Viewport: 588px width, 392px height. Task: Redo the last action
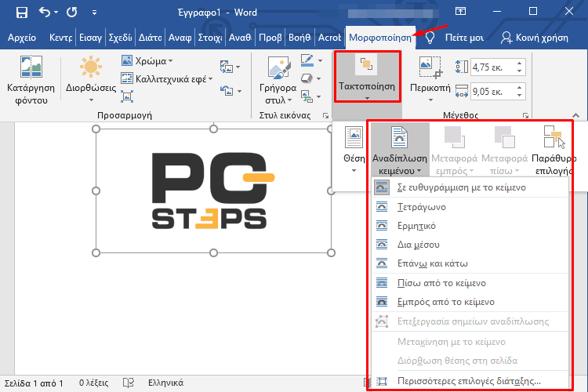click(x=72, y=13)
